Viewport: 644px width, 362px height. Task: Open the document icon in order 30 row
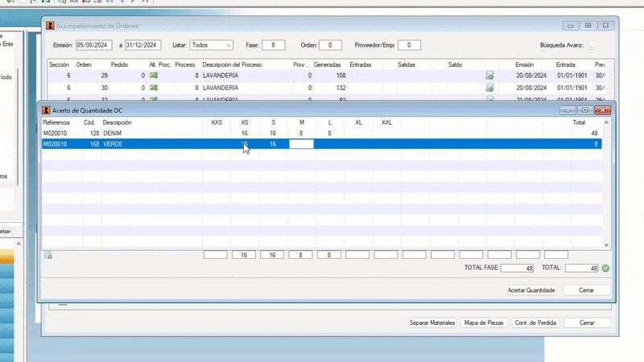click(489, 88)
